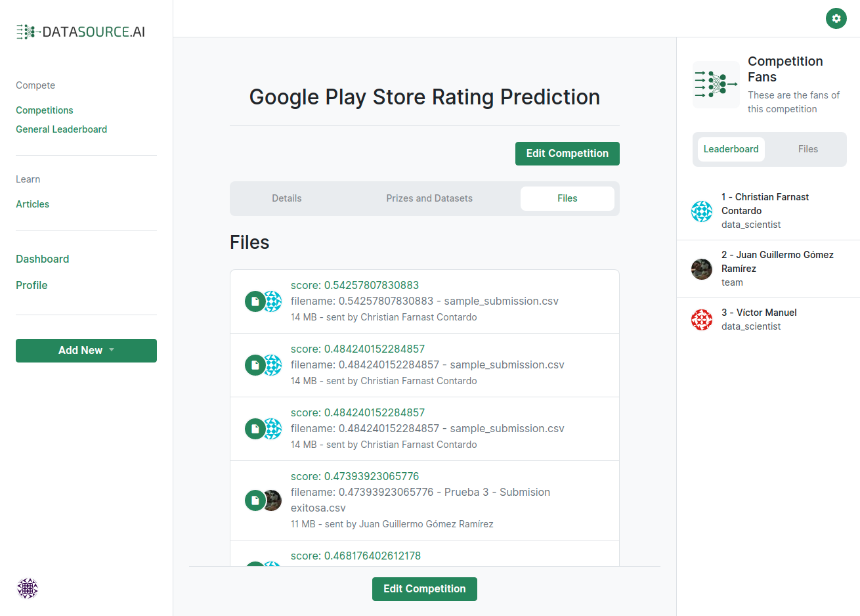Switch to Prizes and Datasets tab
The image size is (860, 616).
pyautogui.click(x=429, y=198)
